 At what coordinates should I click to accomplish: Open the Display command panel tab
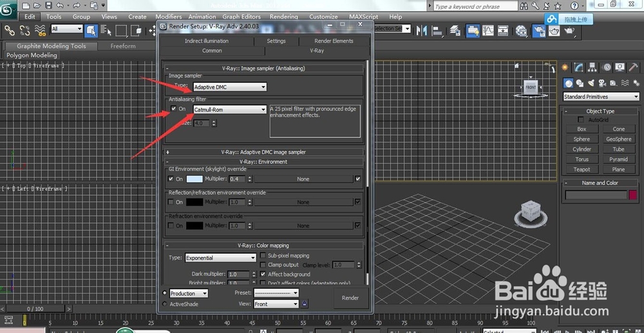(x=620, y=67)
